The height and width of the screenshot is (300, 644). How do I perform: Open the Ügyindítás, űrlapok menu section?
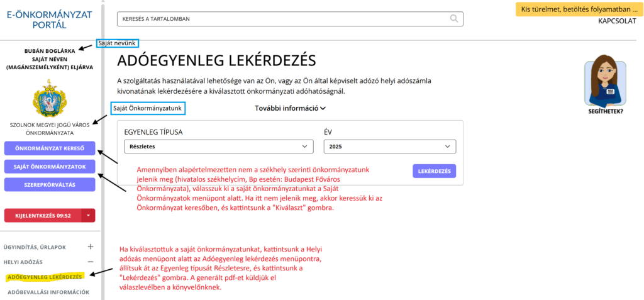point(34,247)
